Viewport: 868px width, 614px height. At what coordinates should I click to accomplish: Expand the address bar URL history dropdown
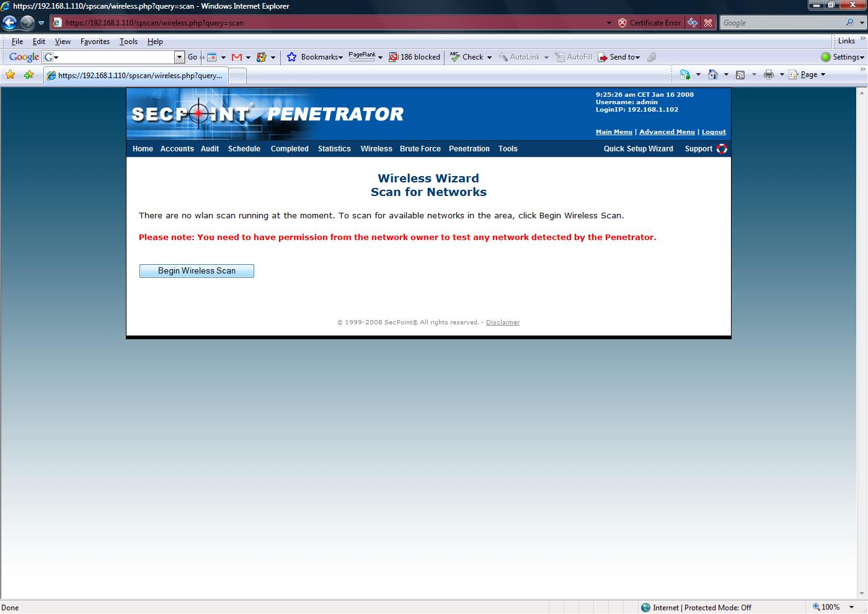(x=609, y=23)
